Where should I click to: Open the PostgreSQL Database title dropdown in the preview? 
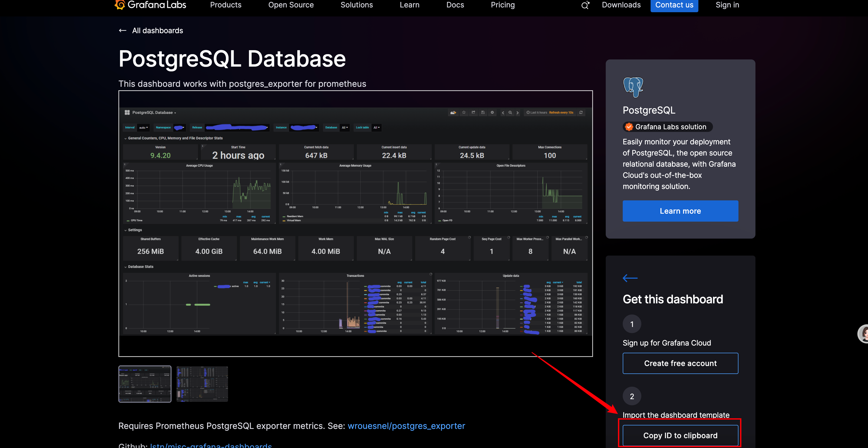coord(154,113)
